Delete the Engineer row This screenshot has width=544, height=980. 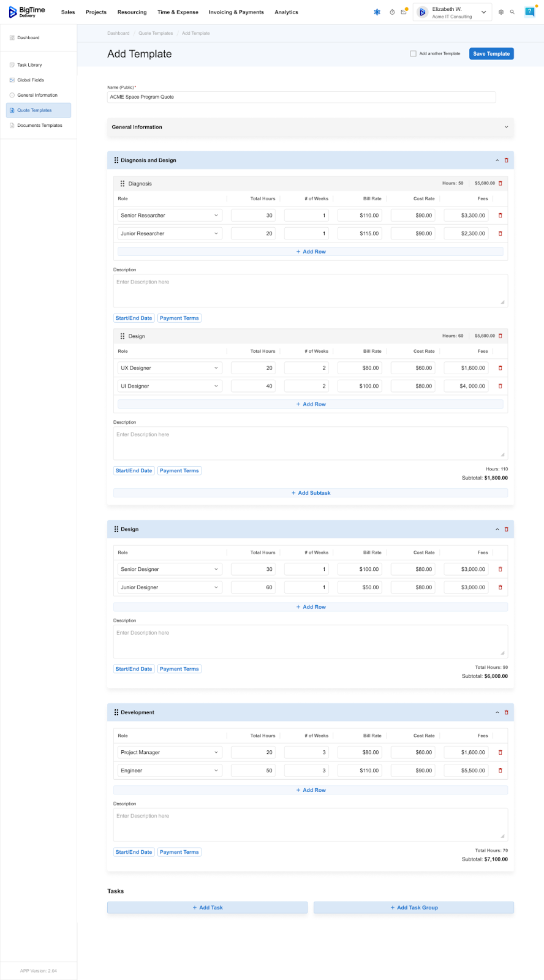pos(501,771)
